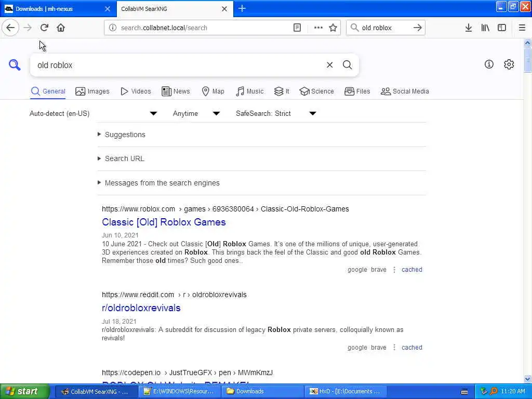Switch to the Files category

click(357, 91)
